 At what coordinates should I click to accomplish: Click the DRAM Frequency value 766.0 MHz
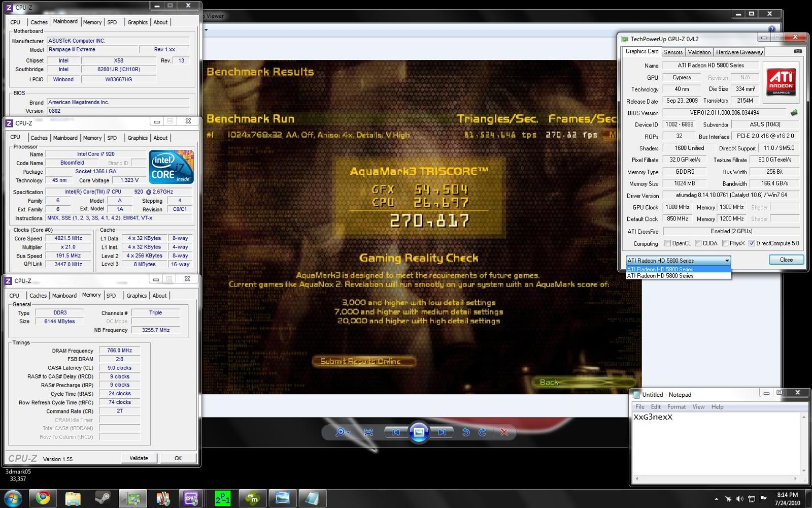click(x=120, y=351)
